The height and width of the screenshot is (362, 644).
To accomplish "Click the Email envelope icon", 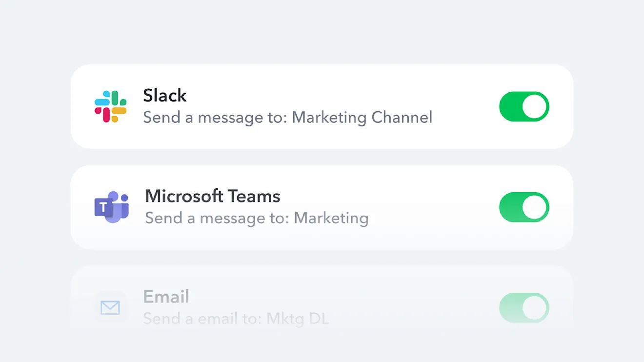I will [x=110, y=307].
